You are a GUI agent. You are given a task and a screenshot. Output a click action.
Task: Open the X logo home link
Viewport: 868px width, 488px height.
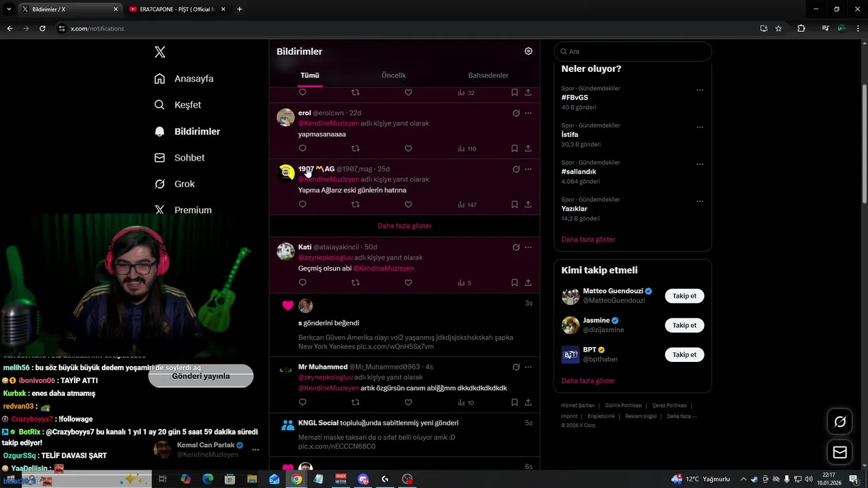(x=160, y=52)
